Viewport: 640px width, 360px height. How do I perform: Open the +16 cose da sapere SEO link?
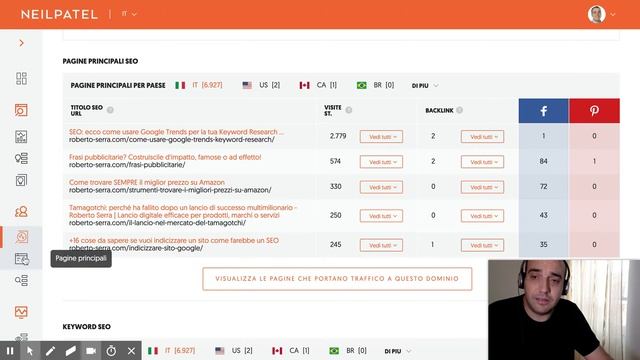(x=174, y=240)
